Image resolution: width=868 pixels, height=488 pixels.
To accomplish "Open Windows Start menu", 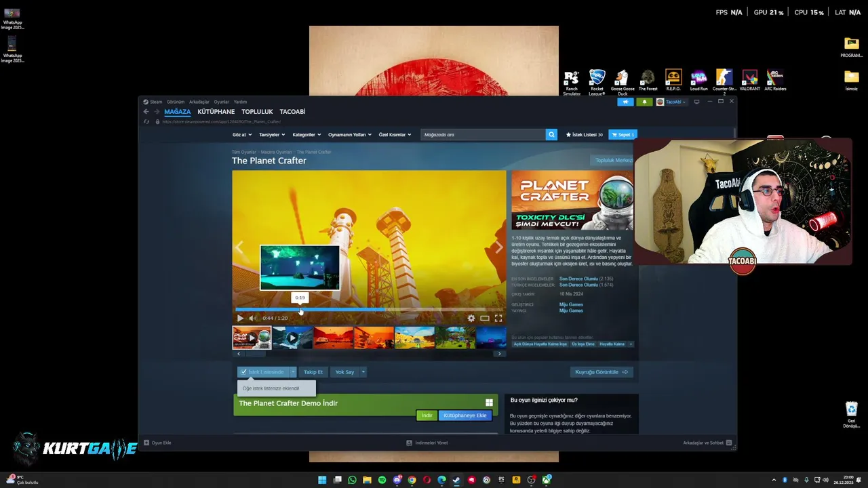I will tap(322, 480).
